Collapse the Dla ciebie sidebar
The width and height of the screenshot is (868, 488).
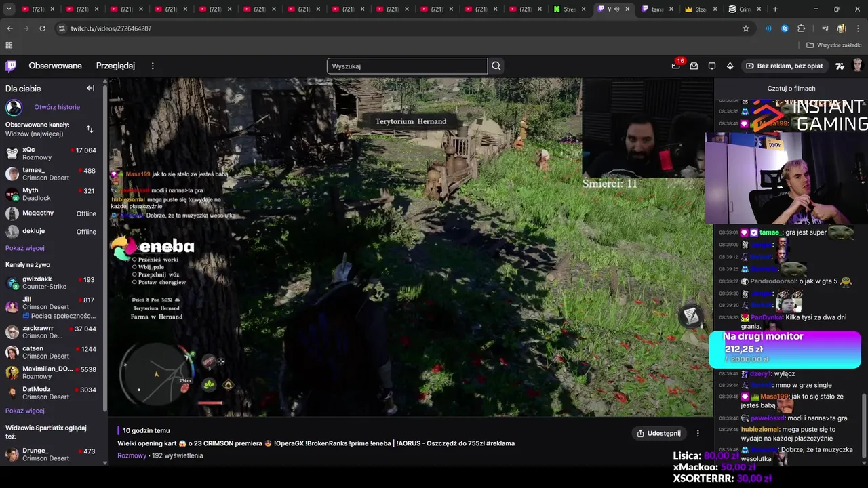(x=90, y=88)
